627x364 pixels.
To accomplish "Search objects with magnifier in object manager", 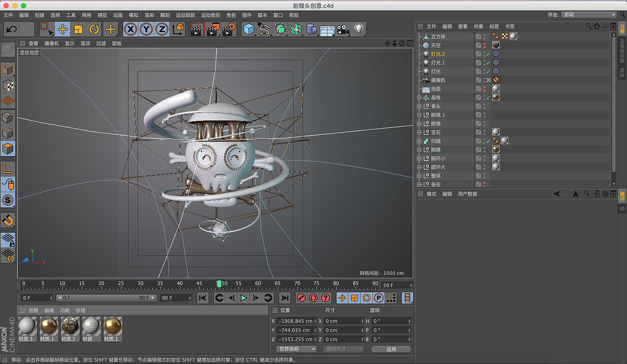I will (589, 26).
